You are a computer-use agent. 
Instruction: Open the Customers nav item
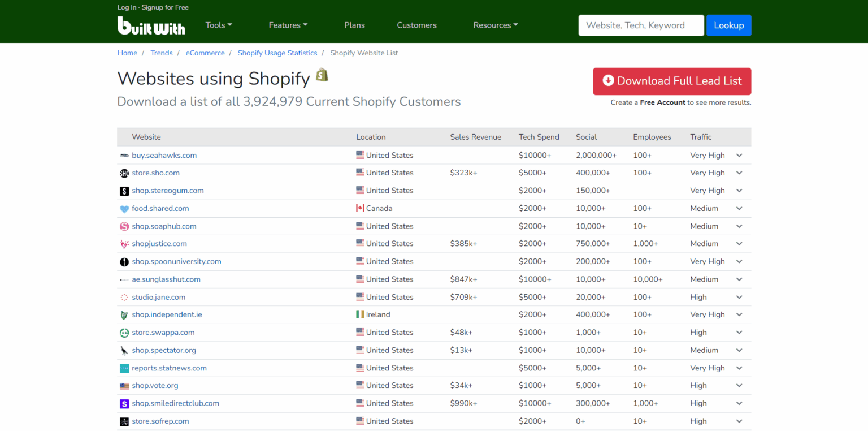(416, 25)
